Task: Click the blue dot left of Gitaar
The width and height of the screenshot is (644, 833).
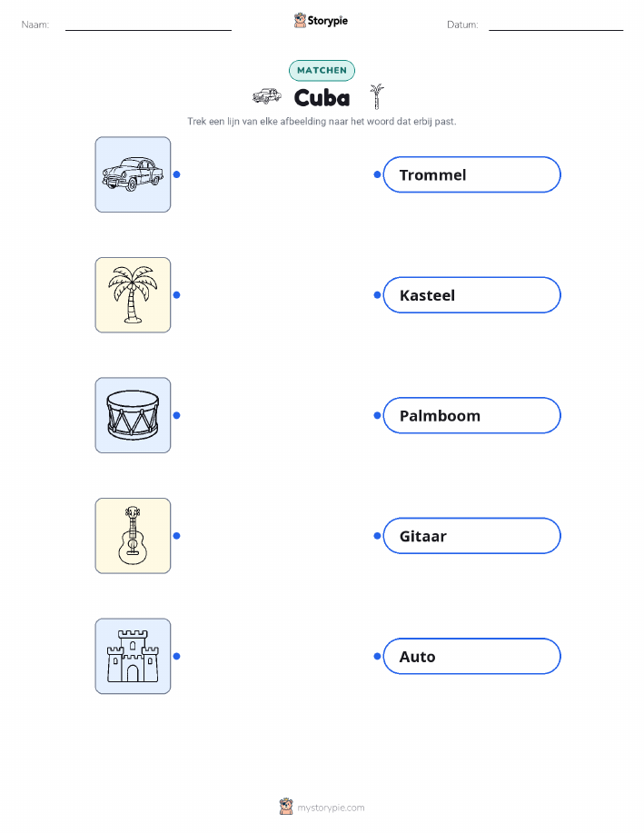Action: click(x=377, y=536)
